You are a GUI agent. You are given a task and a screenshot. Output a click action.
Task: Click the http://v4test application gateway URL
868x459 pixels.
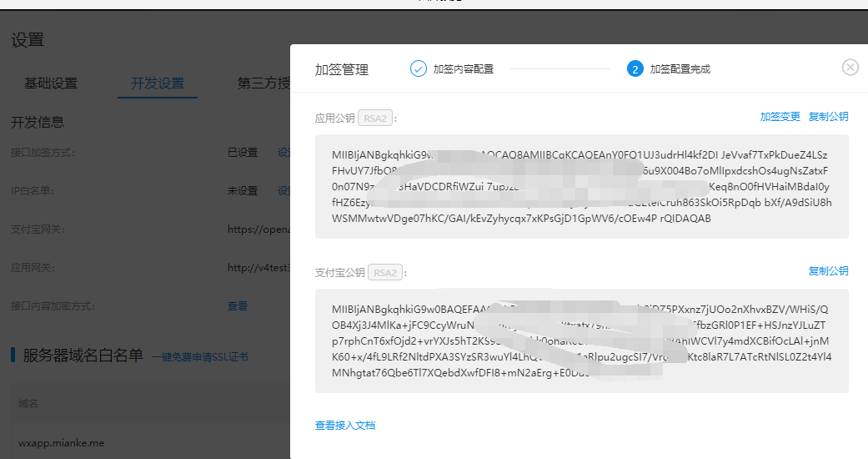click(258, 268)
